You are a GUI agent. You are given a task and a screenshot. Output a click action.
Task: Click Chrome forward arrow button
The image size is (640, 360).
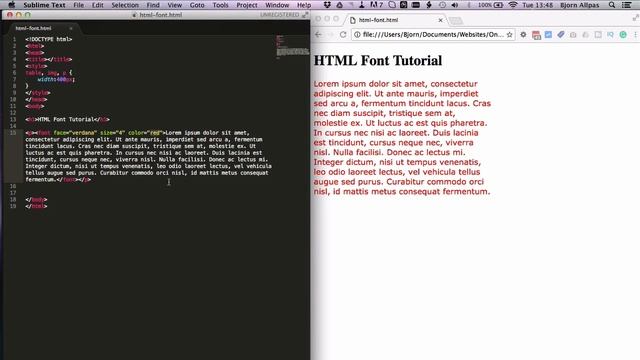click(331, 35)
